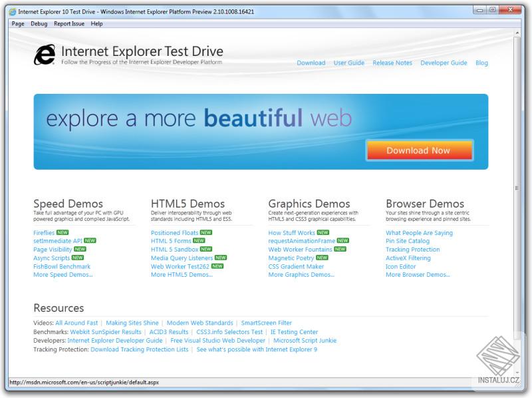Viewport: 532px width, 398px height.
Task: Launch the Web Worker Fountains demo
Action: (300, 250)
